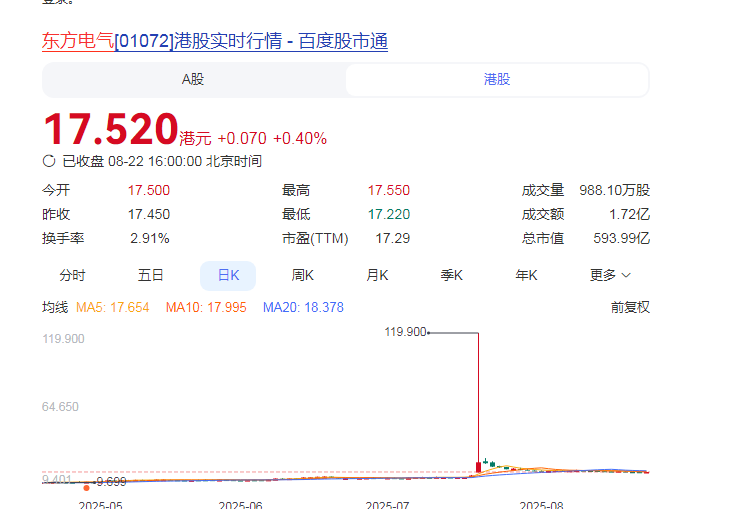Show the 分时 chart

[73, 275]
